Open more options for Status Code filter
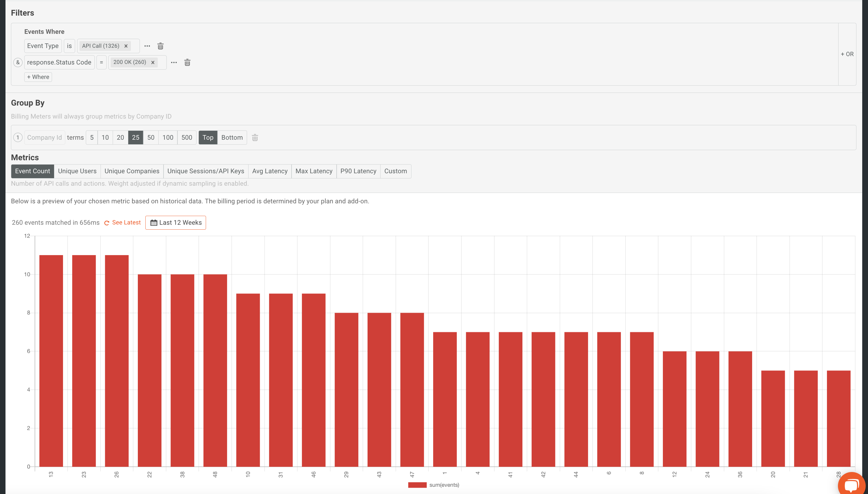Image resolution: width=868 pixels, height=494 pixels. [x=174, y=62]
